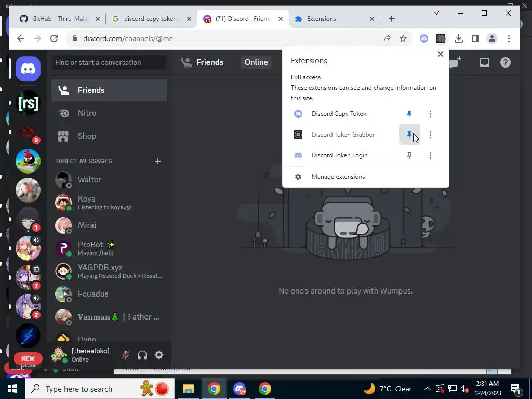
Task: Click the Chrome address bar URL
Action: tap(128, 38)
